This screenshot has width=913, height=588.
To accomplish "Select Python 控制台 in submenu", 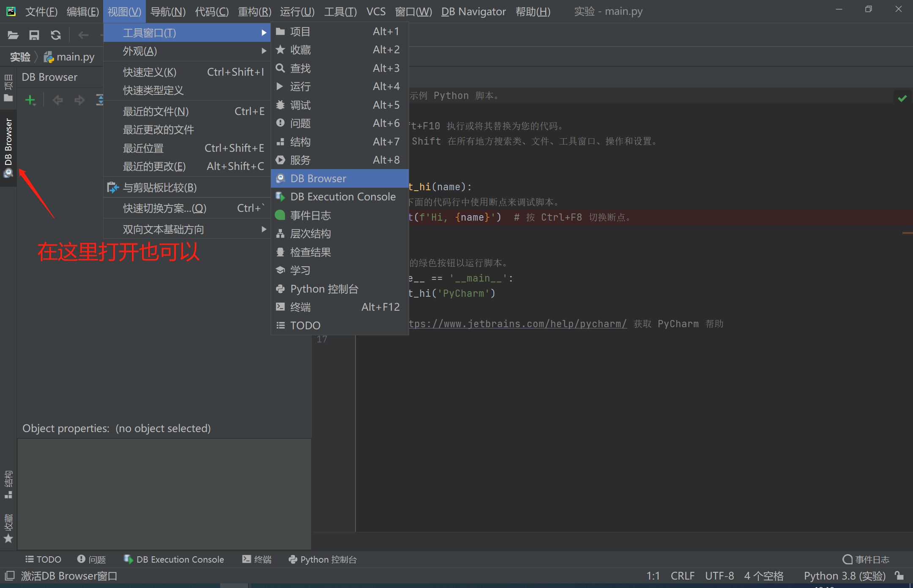I will tap(339, 289).
